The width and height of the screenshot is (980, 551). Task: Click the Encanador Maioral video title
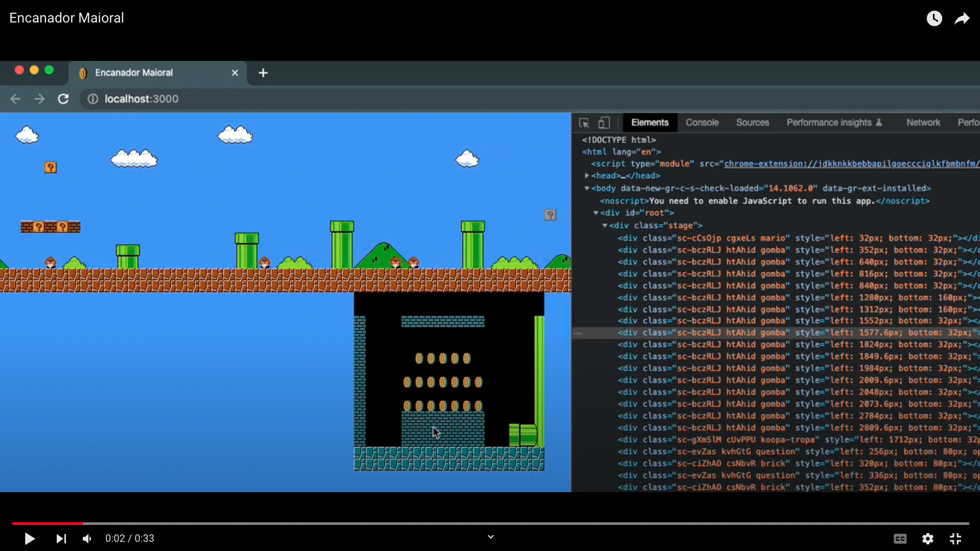66,18
